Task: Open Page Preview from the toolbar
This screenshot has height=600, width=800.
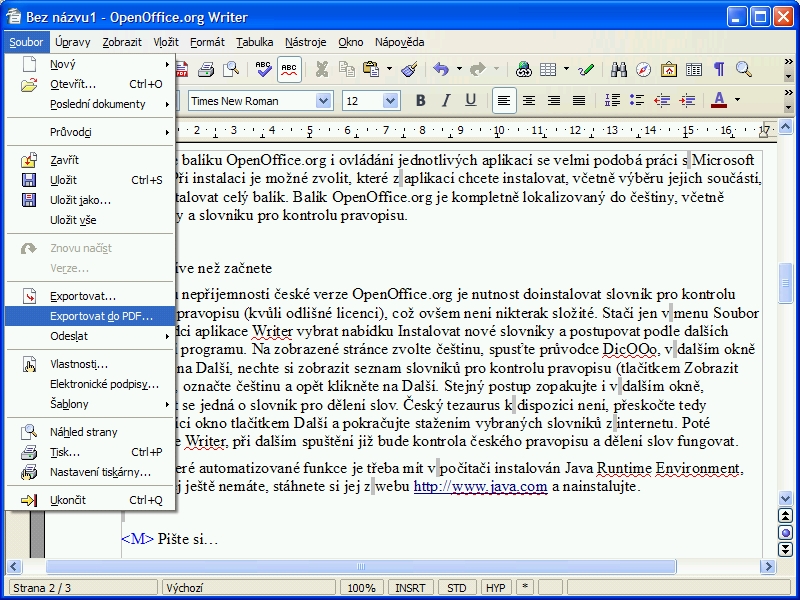Action: pyautogui.click(x=231, y=69)
